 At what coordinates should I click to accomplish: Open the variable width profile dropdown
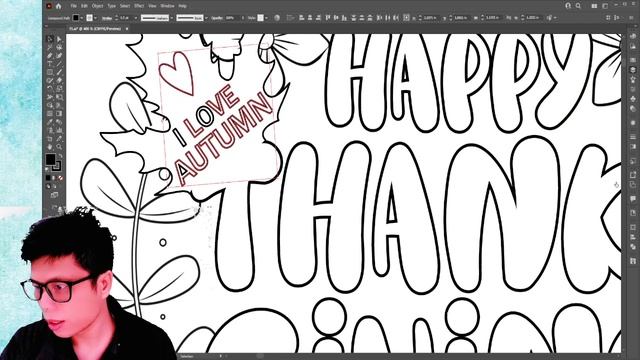pos(171,18)
